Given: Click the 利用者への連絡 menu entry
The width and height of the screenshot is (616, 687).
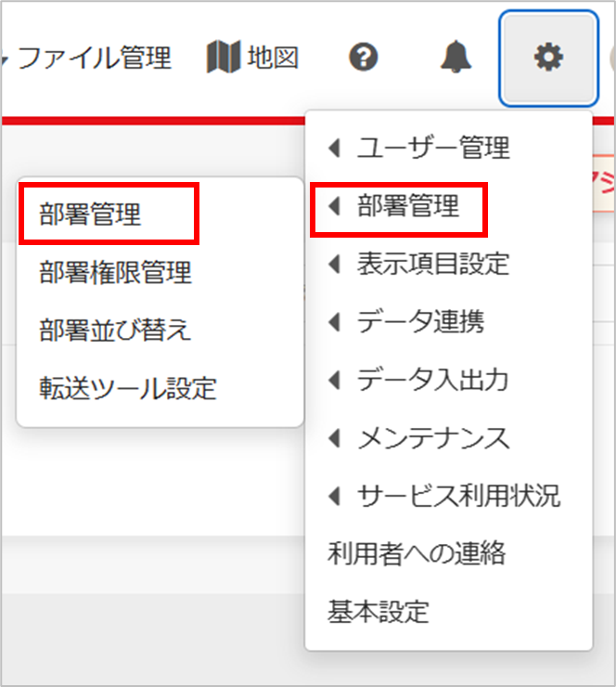Looking at the screenshot, I should [x=417, y=554].
